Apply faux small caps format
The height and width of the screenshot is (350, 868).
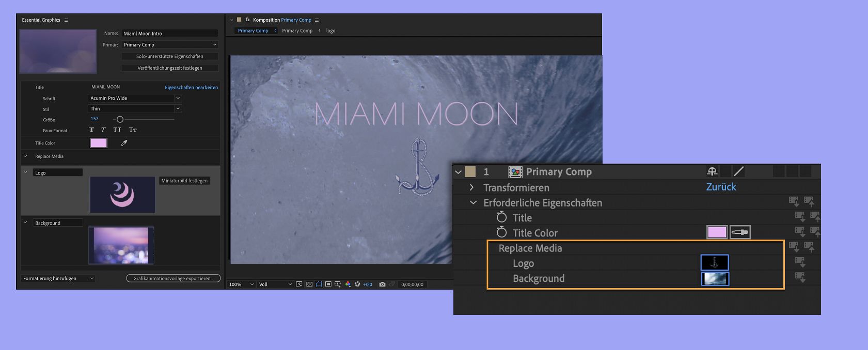(133, 130)
